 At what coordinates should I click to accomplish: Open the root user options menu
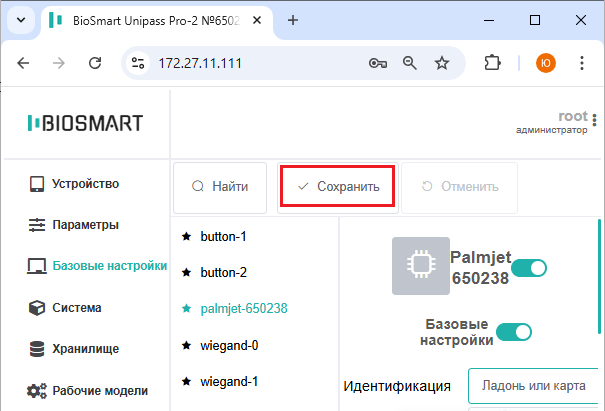pos(595,120)
